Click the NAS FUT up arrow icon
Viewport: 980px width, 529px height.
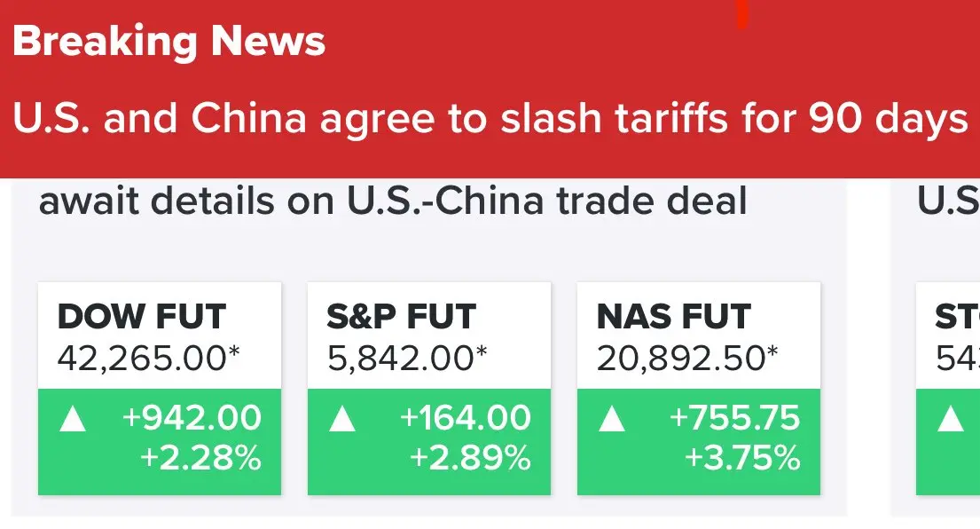(x=612, y=419)
